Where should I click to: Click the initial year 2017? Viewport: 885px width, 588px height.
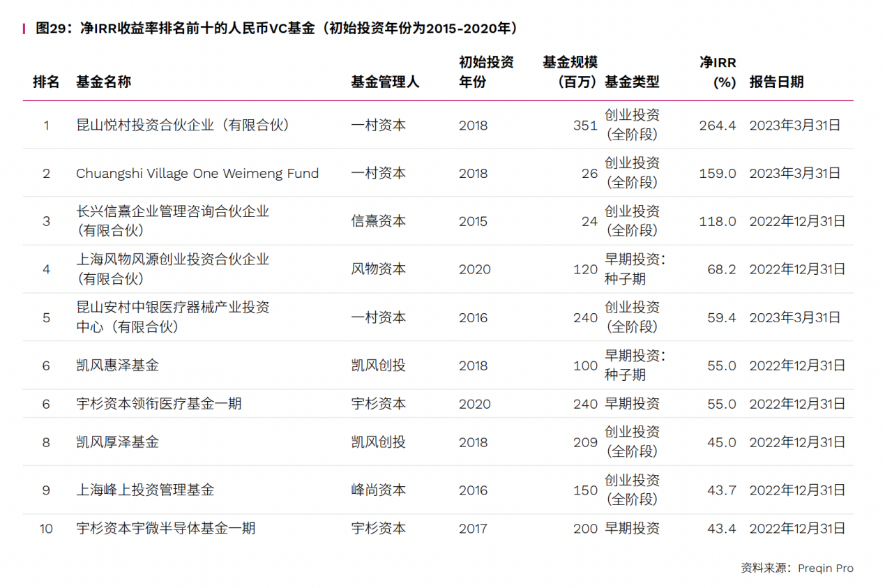click(474, 529)
